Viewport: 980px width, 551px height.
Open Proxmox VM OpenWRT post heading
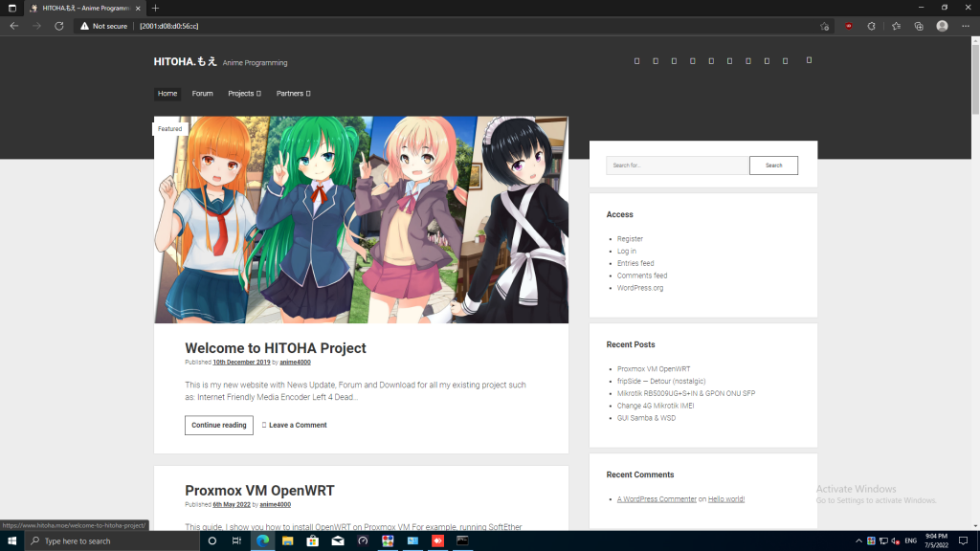[259, 491]
